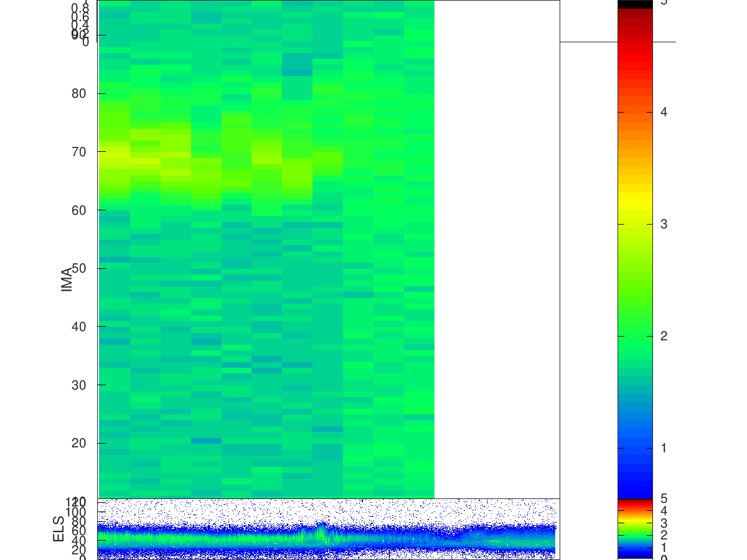
Task: Pick the black cap atop tall colorbar
Action: [635, 4]
